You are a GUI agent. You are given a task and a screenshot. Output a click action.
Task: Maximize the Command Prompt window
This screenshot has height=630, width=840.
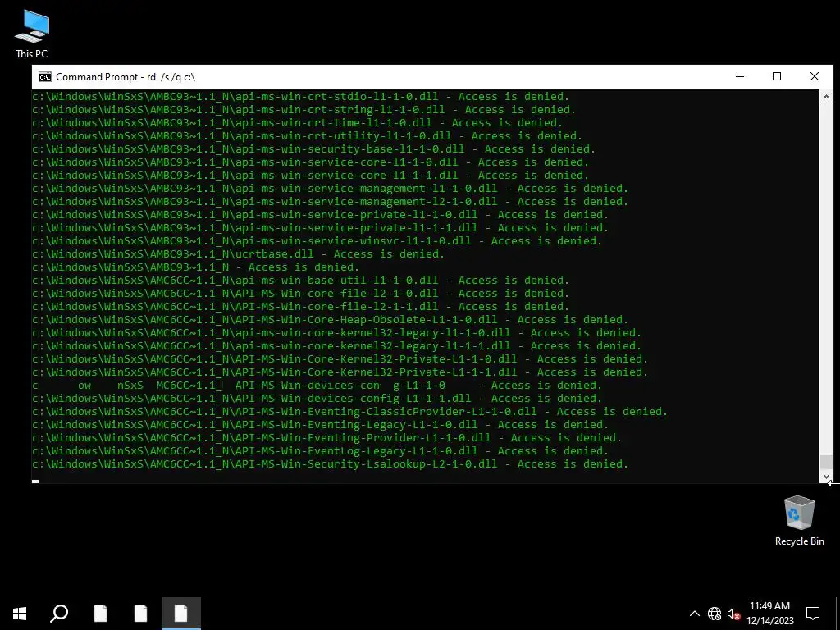click(777, 76)
